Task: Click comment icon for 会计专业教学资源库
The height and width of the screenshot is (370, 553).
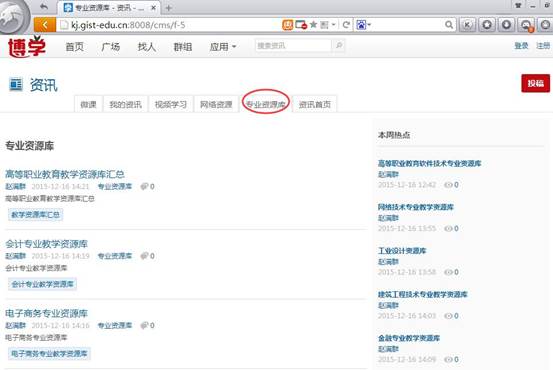Action: [144, 256]
